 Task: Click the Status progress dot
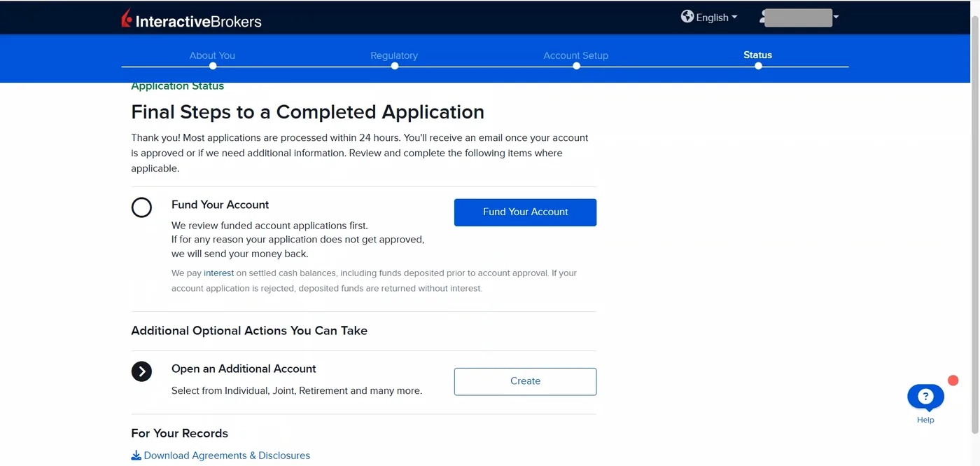(758, 66)
